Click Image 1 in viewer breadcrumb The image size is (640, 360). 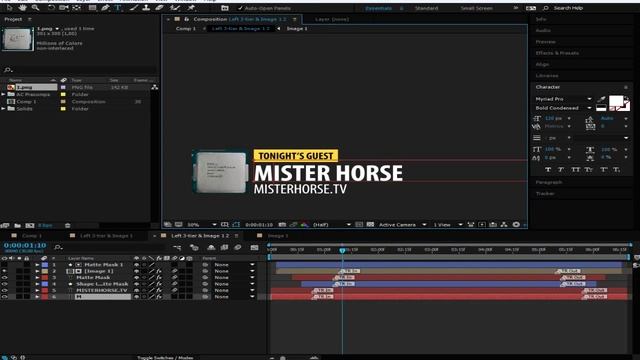point(297,29)
